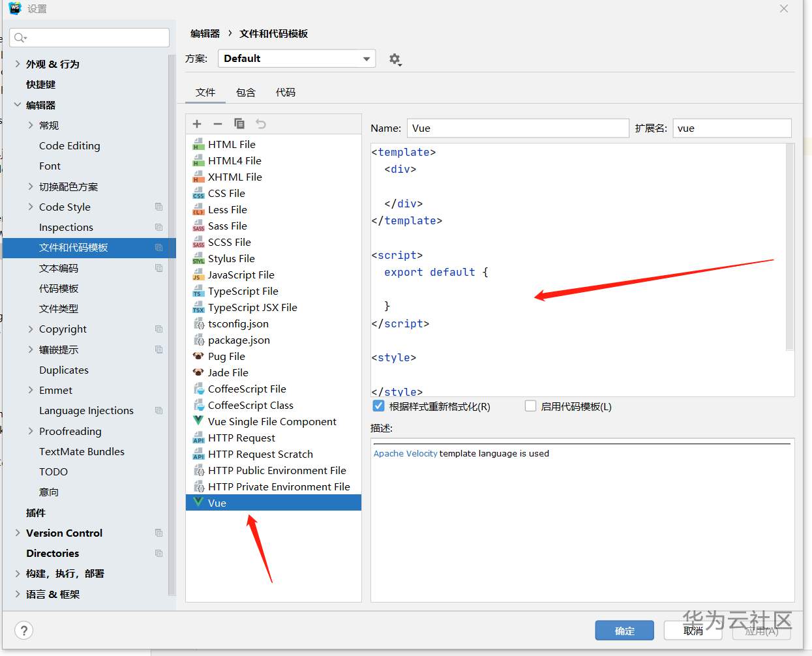
Task: Switch to the 包含 tab
Action: (x=246, y=93)
